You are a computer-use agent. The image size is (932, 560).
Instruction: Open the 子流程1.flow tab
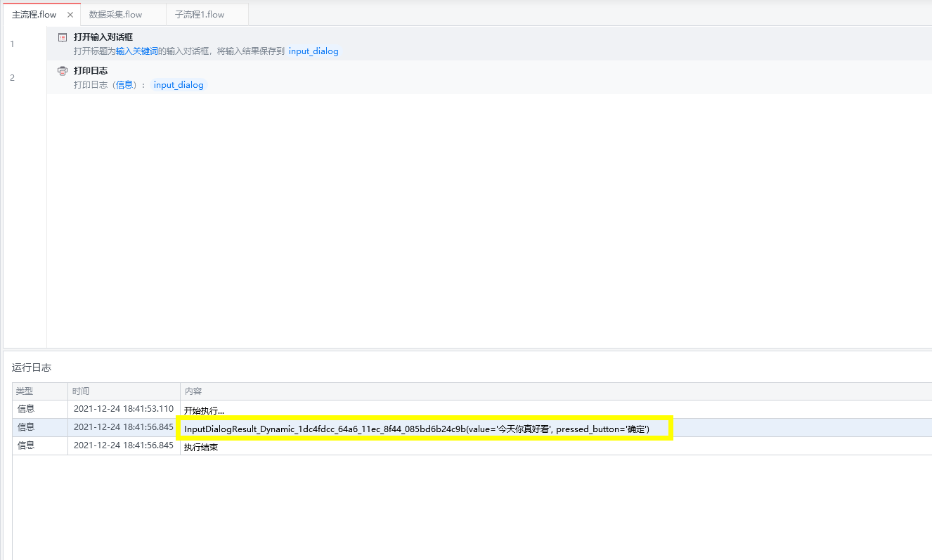tap(201, 15)
